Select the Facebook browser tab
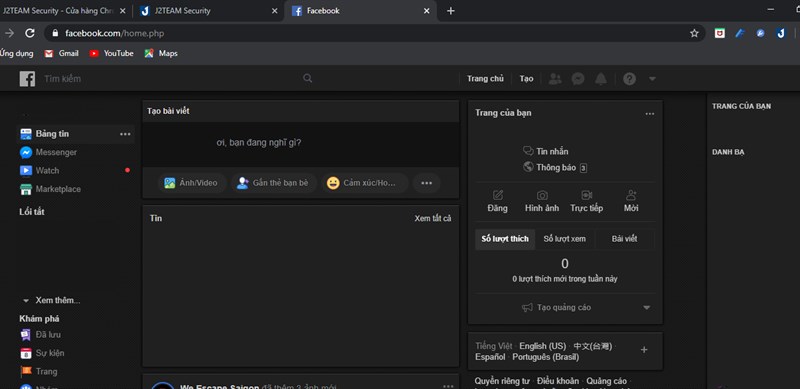The image size is (800, 389). coord(360,11)
